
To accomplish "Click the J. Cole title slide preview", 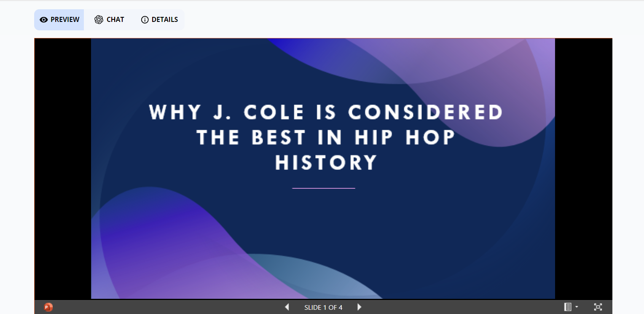I will pos(323,169).
